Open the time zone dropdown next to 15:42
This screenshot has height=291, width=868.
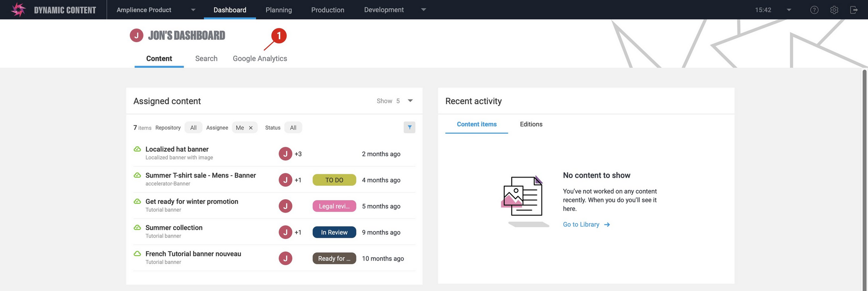coord(789,10)
